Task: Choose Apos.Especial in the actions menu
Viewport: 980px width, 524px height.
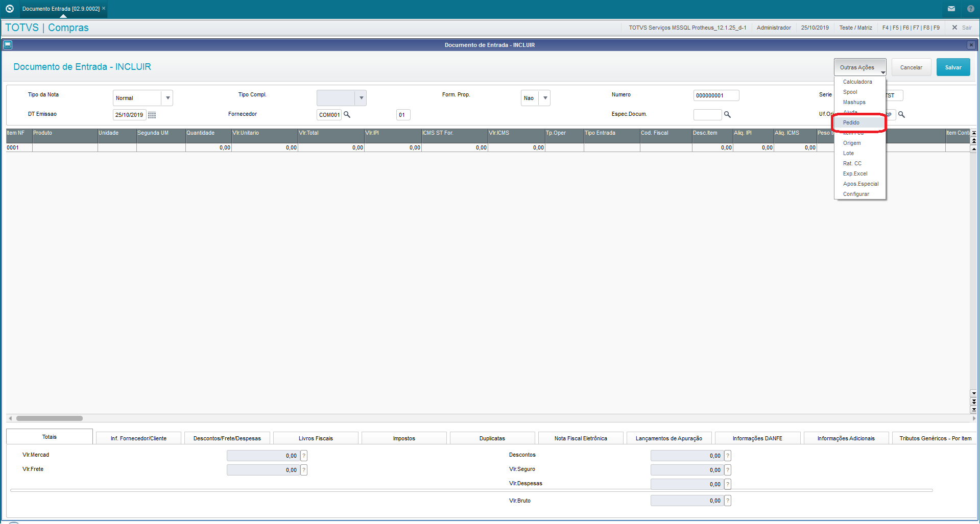Action: (x=861, y=184)
